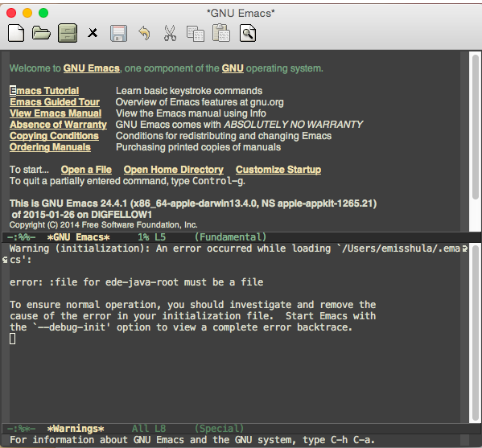482x448 pixels.
Task: Click the 'L5' line number in mode line
Action: [160, 237]
